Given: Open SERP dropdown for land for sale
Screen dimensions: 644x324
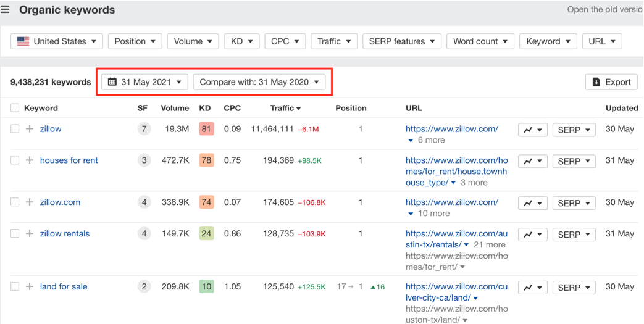Looking at the screenshot, I should coord(574,288).
